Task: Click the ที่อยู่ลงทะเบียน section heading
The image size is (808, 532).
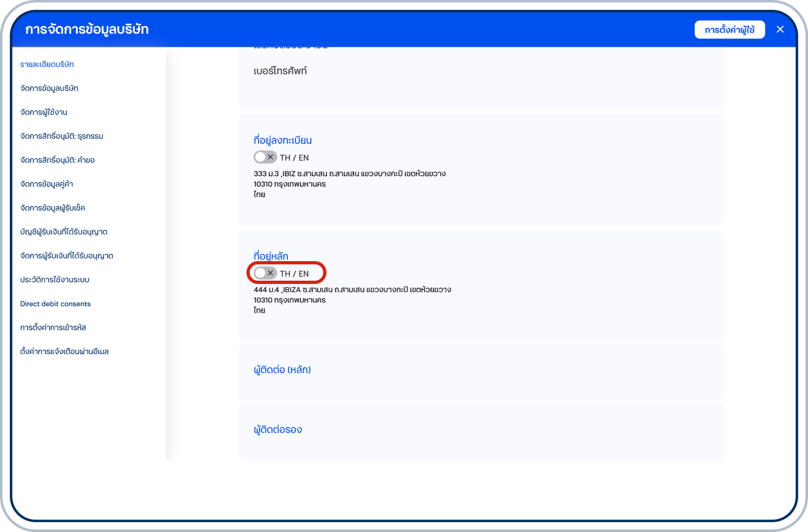Action: pyautogui.click(x=282, y=140)
